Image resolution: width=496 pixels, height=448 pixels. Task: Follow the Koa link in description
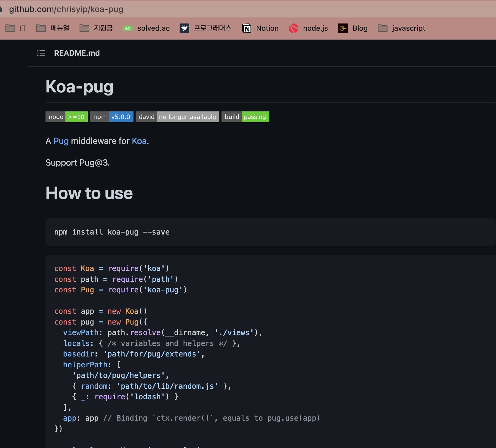(x=139, y=141)
